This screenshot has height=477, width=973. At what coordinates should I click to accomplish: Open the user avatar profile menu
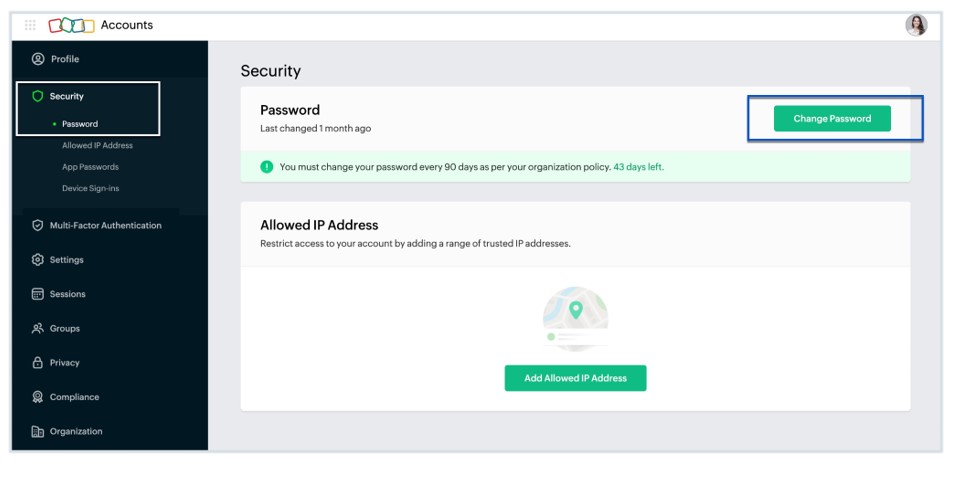916,25
